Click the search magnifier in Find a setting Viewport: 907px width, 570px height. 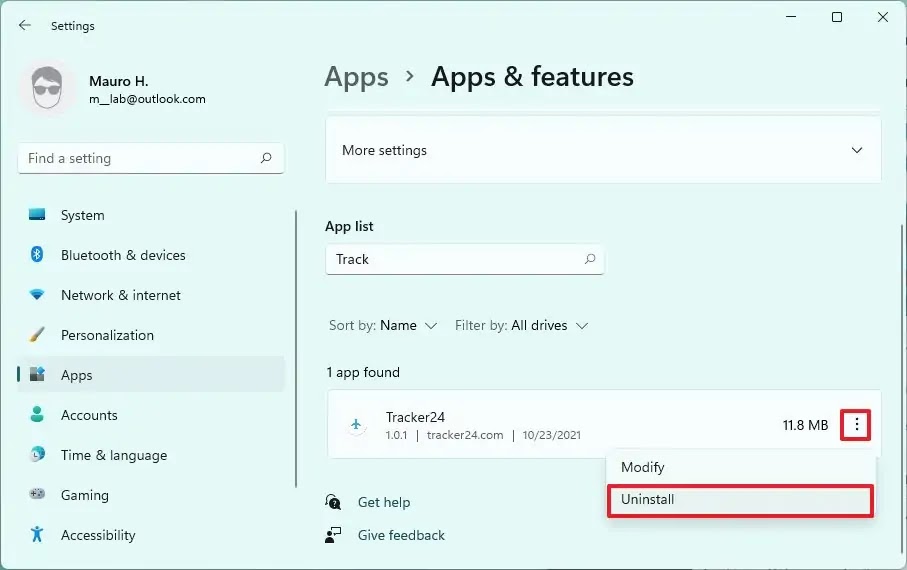(266, 158)
